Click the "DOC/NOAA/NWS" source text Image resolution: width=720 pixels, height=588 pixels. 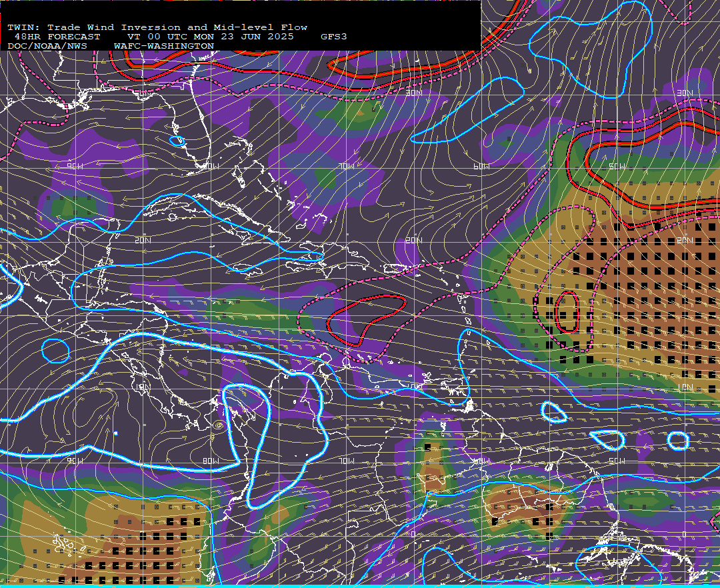pyautogui.click(x=47, y=47)
